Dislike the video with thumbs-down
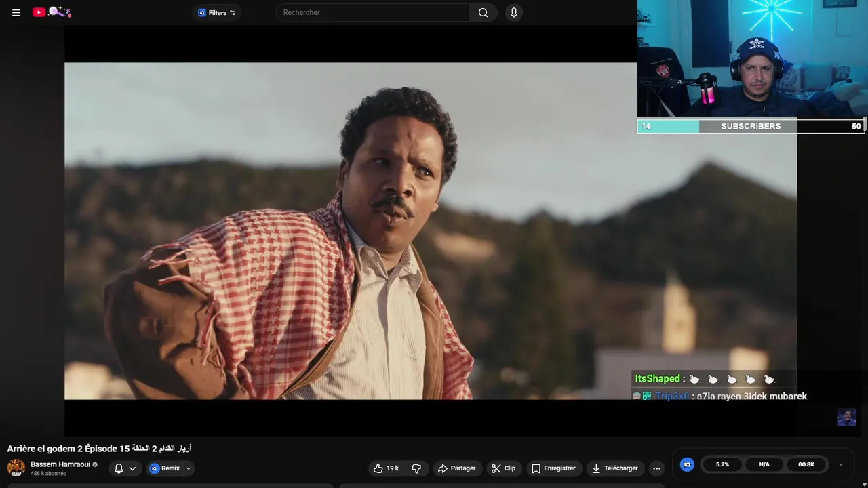 (416, 468)
